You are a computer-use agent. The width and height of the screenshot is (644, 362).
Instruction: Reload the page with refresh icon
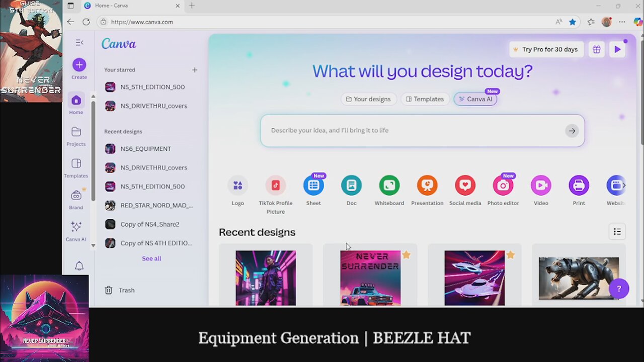(x=86, y=22)
